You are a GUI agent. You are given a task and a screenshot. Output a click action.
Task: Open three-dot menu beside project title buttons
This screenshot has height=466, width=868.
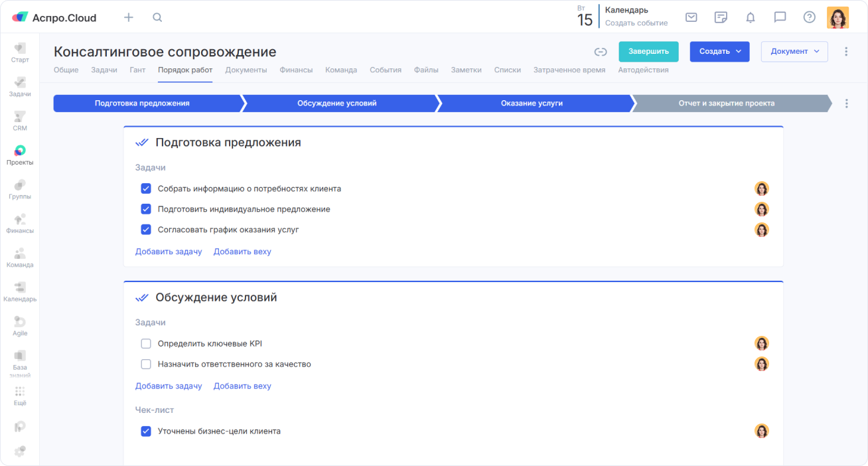point(846,52)
